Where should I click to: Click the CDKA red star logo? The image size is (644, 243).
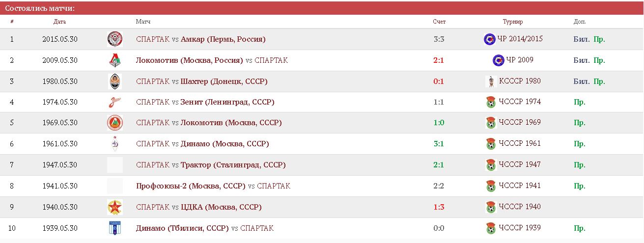click(114, 207)
